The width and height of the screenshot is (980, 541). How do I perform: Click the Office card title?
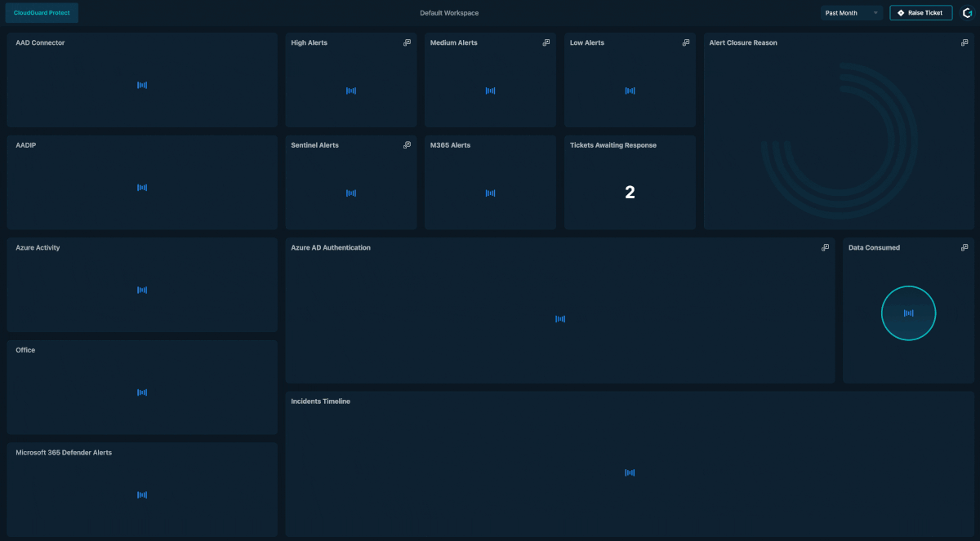coord(25,350)
